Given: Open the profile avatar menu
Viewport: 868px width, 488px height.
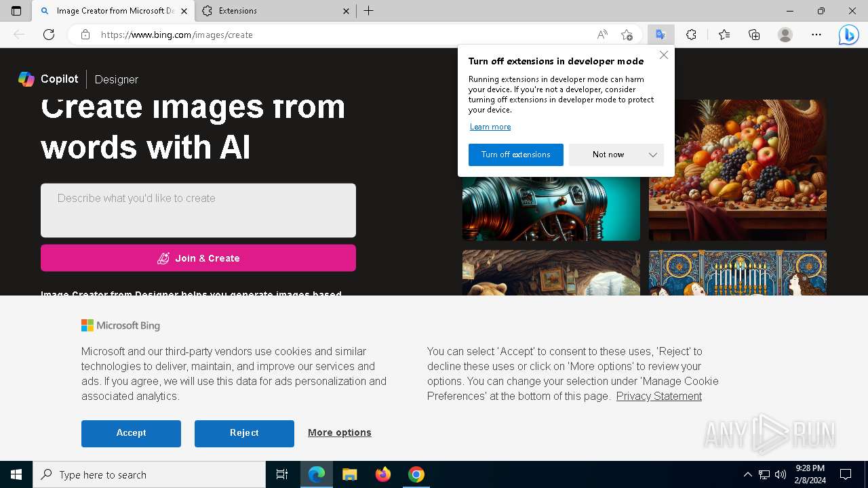Looking at the screenshot, I should (x=785, y=35).
